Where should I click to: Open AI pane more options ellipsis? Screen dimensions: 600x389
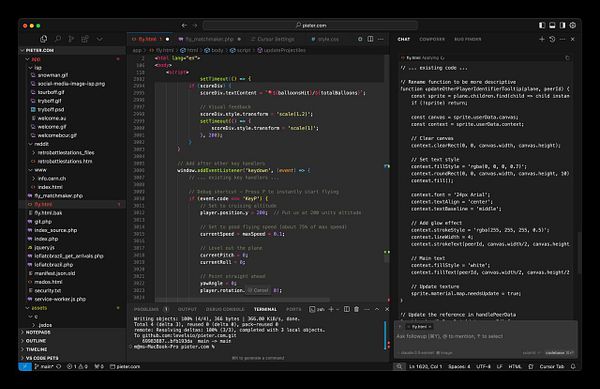click(x=562, y=39)
